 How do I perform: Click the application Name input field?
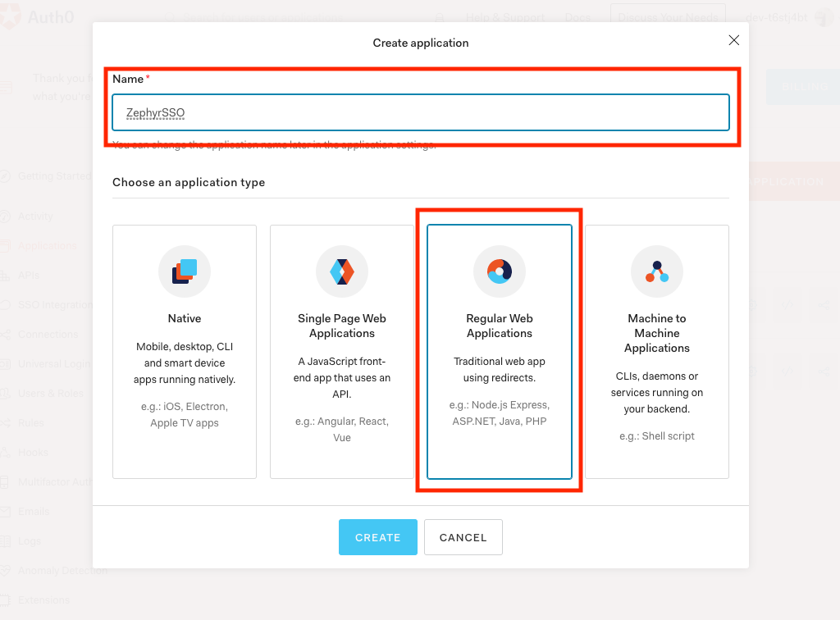point(420,111)
